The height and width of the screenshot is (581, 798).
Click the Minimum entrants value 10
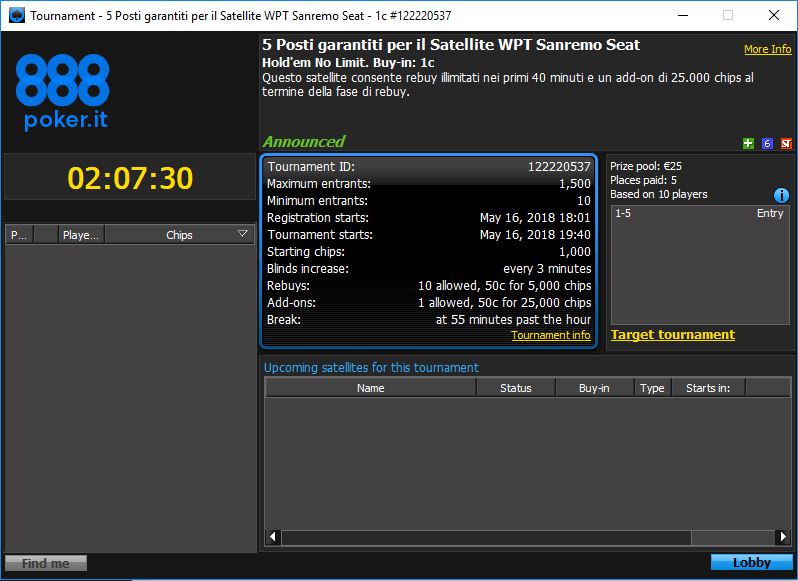click(x=584, y=201)
